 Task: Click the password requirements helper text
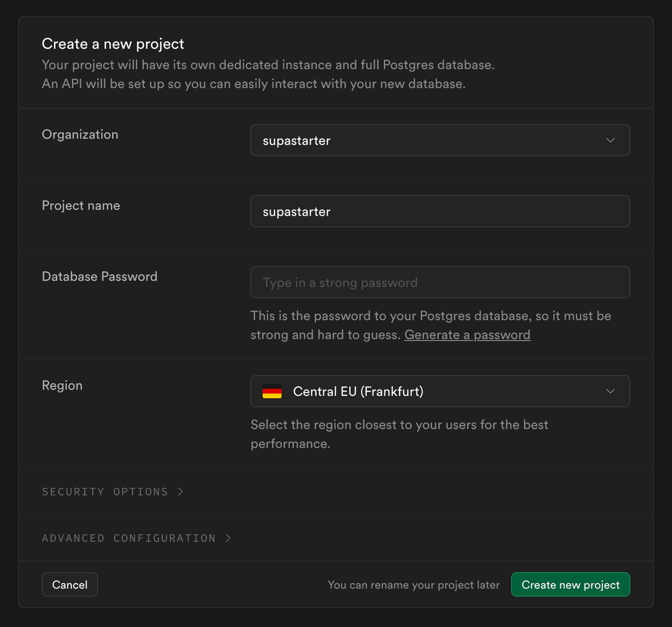[x=430, y=325]
